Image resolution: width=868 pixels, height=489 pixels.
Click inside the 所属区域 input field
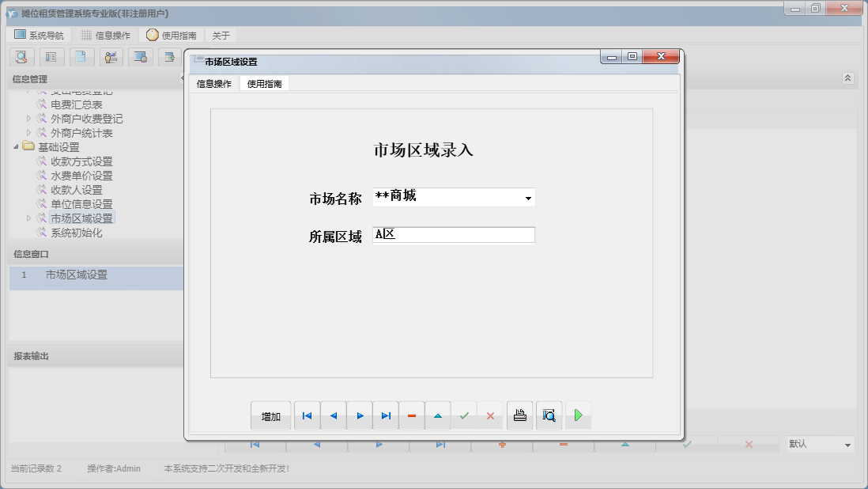(451, 234)
